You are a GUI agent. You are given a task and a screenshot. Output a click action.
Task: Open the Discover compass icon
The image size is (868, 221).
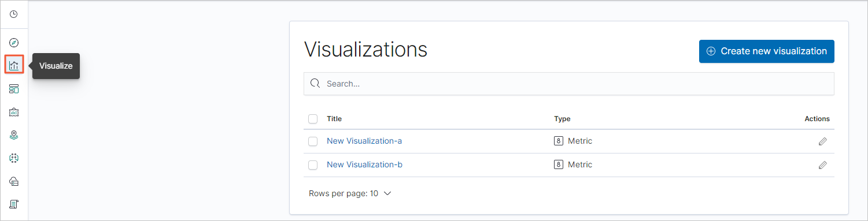[14, 43]
